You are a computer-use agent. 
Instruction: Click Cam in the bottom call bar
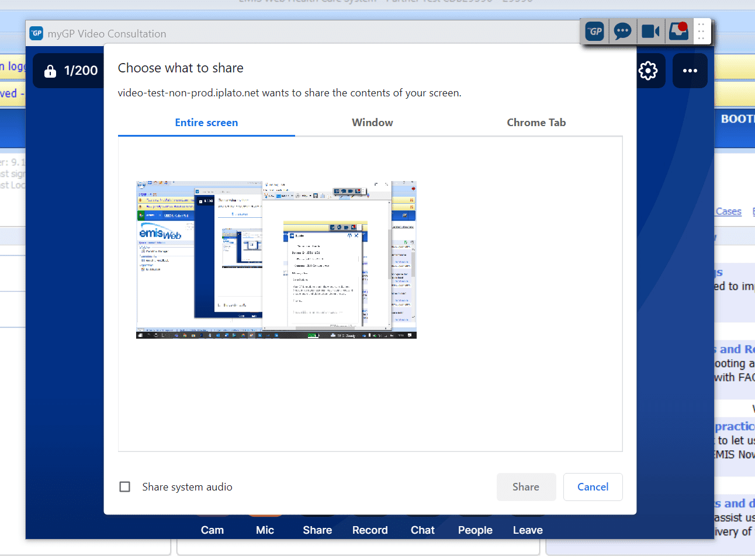(212, 530)
